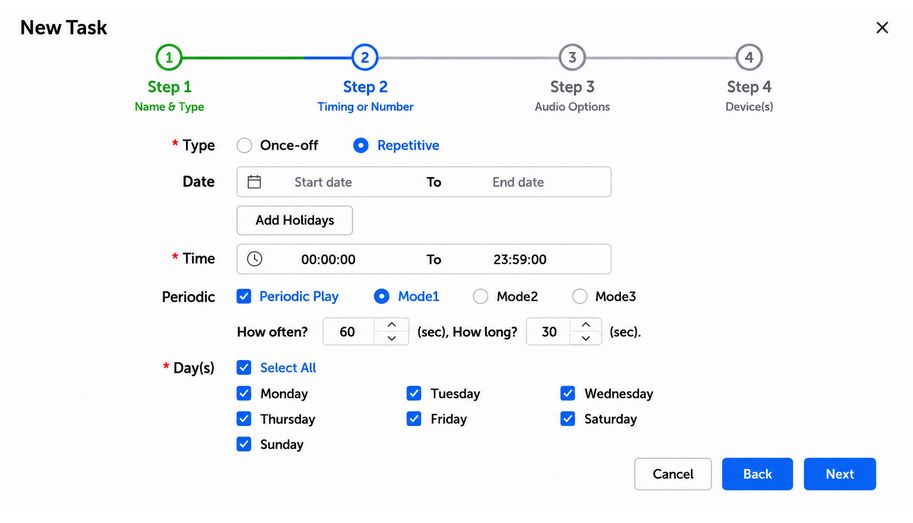The width and height of the screenshot is (913, 523).
Task: Go Back to previous step
Action: click(x=757, y=473)
